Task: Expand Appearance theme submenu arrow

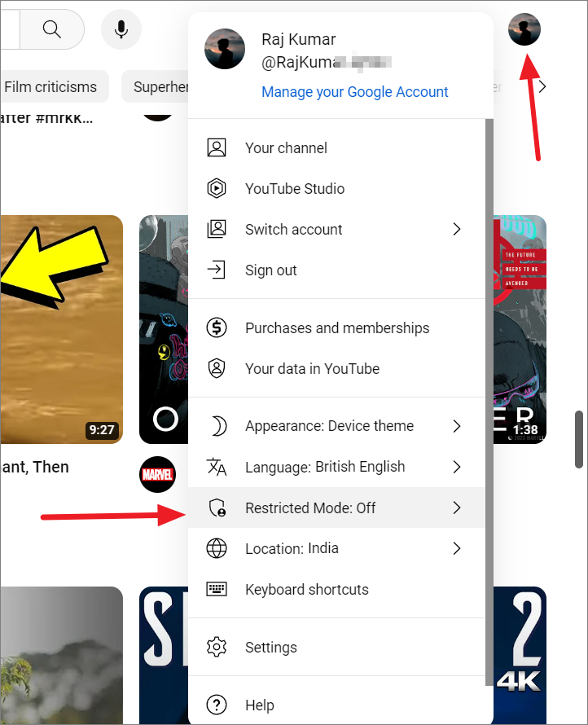Action: [x=457, y=426]
